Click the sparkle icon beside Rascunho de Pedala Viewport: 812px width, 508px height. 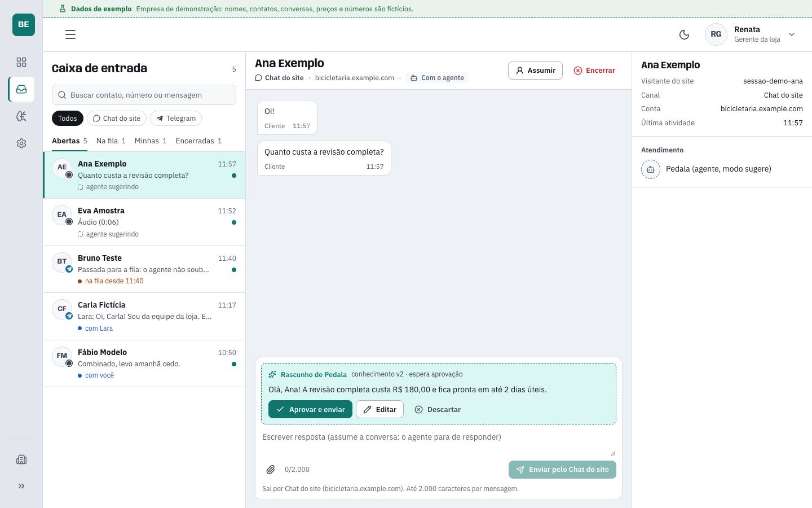272,374
